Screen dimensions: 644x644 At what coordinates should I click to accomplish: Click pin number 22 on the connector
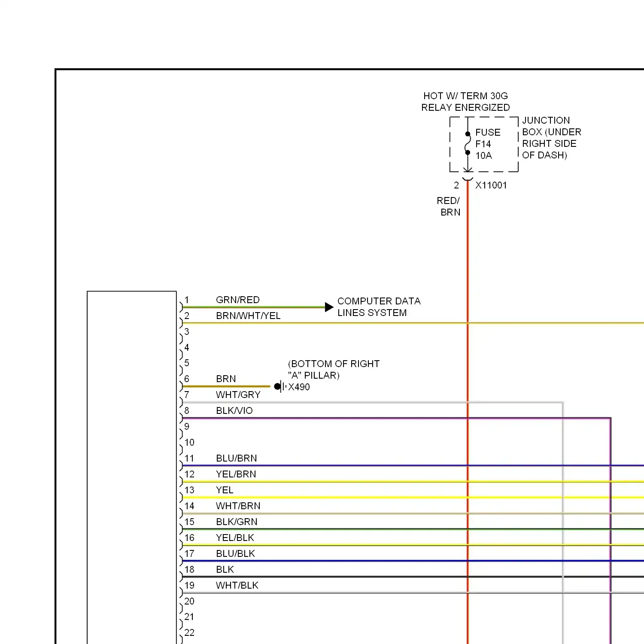(x=189, y=632)
